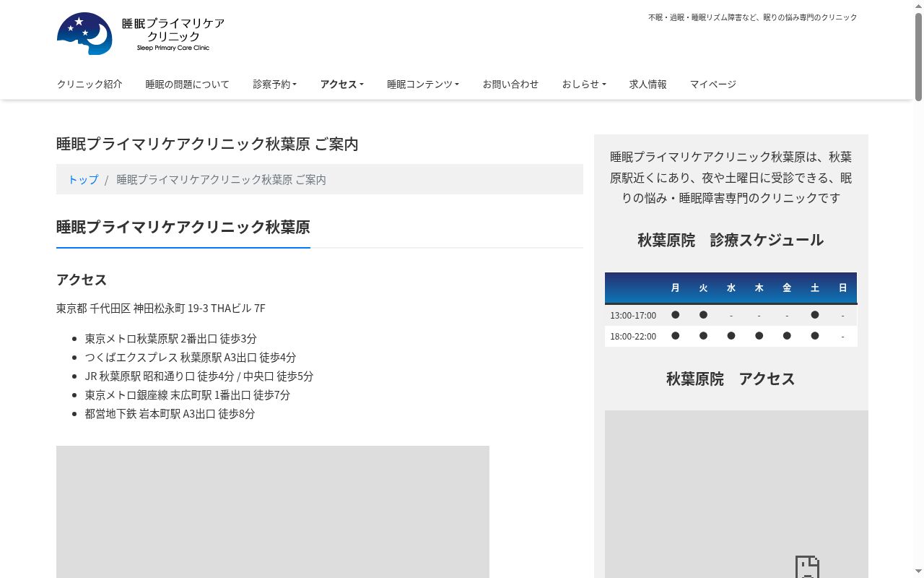Open マイページ menu item
This screenshot has height=578, width=924.
point(713,84)
